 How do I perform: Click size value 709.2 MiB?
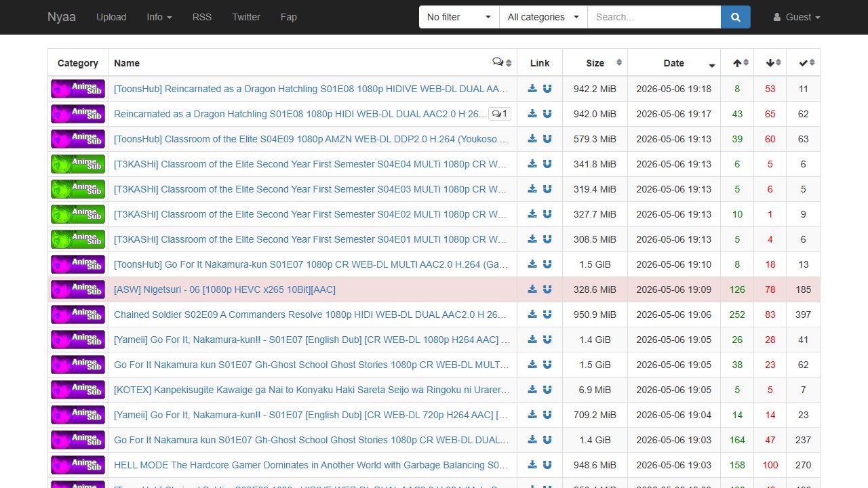coord(595,415)
